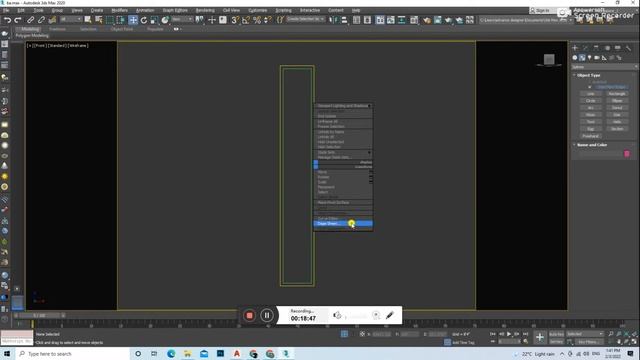Click the Rectangle shape button
Viewport: 640px width, 360px height.
click(617, 94)
